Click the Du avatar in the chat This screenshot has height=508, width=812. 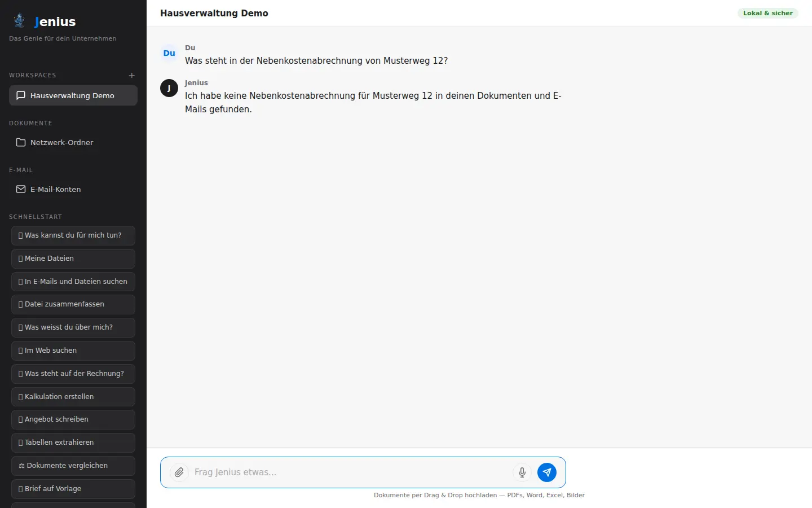(x=169, y=53)
